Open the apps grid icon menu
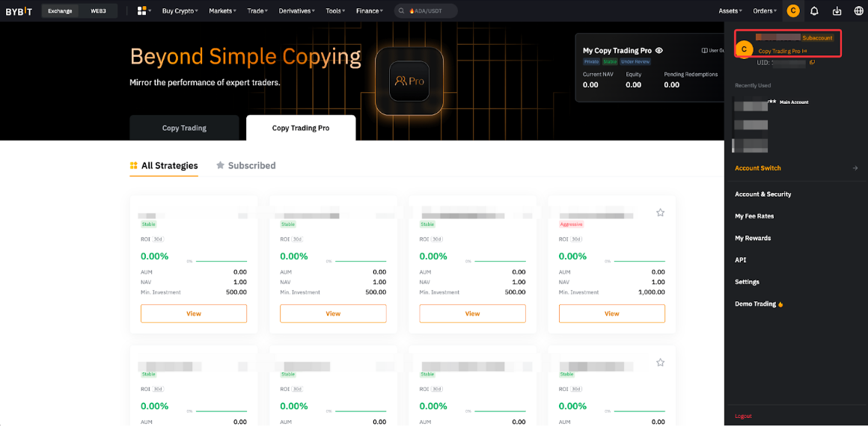The width and height of the screenshot is (868, 427). click(143, 11)
